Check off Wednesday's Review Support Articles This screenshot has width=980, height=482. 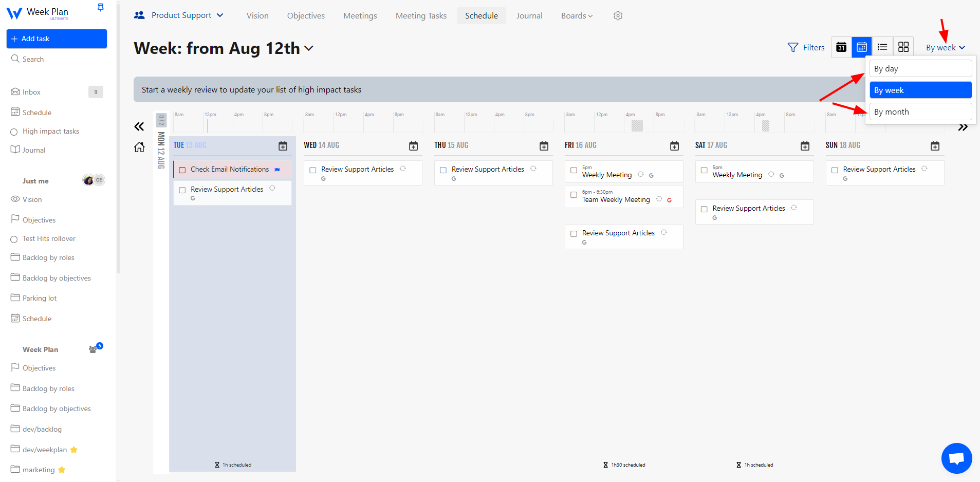coord(312,170)
